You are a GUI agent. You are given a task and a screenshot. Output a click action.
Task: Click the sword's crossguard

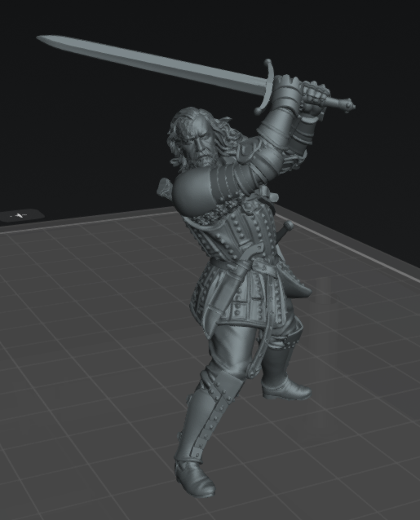pos(265,87)
